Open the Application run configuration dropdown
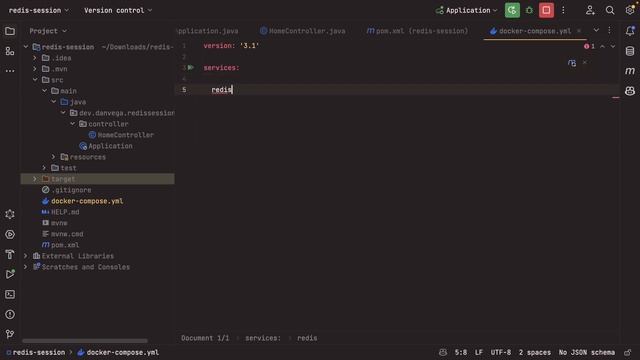Screen dimensions: 640x360 point(467,10)
